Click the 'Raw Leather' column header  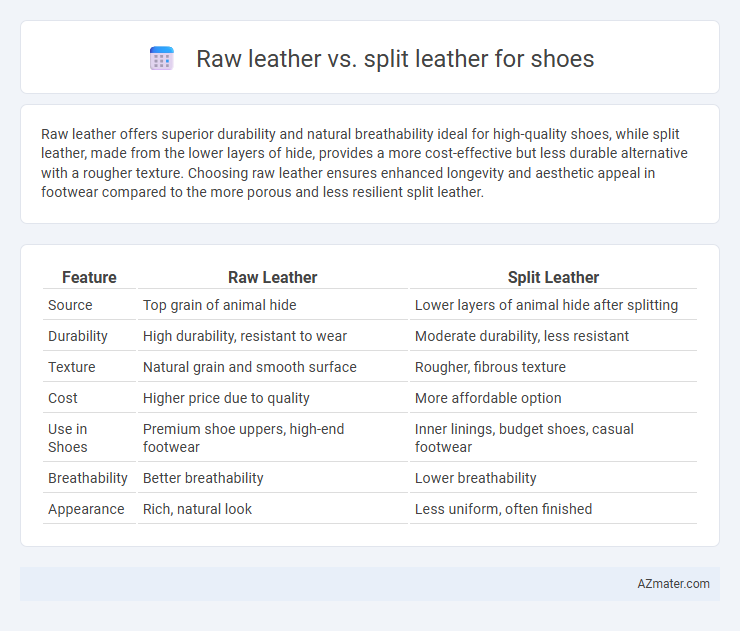tap(272, 278)
